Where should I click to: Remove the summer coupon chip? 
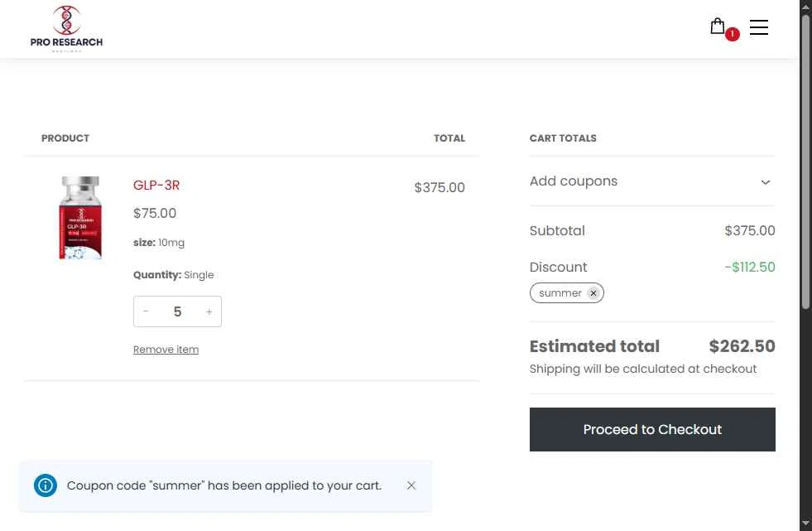[593, 293]
